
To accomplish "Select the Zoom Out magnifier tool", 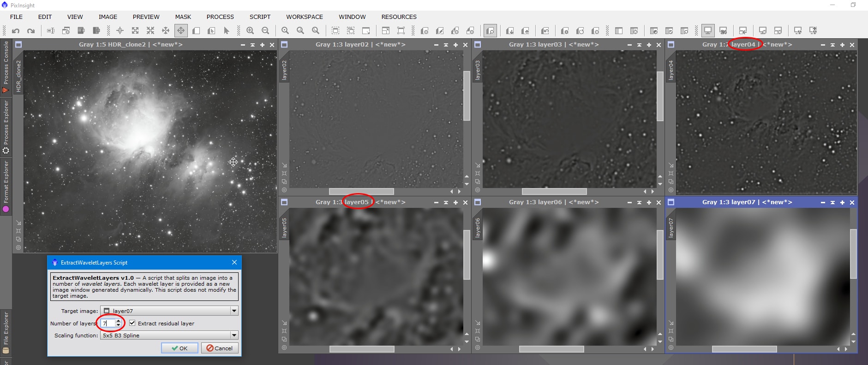I will pos(265,31).
